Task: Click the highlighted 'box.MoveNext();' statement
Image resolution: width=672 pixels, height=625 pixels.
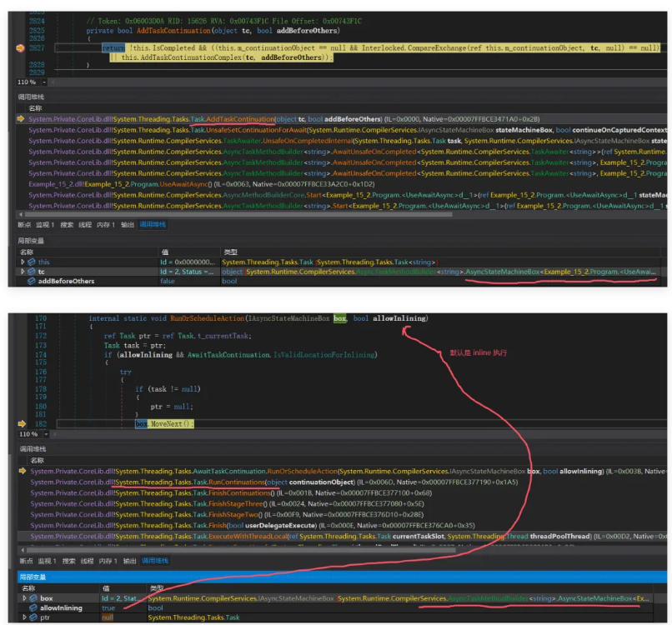Action: pos(164,423)
